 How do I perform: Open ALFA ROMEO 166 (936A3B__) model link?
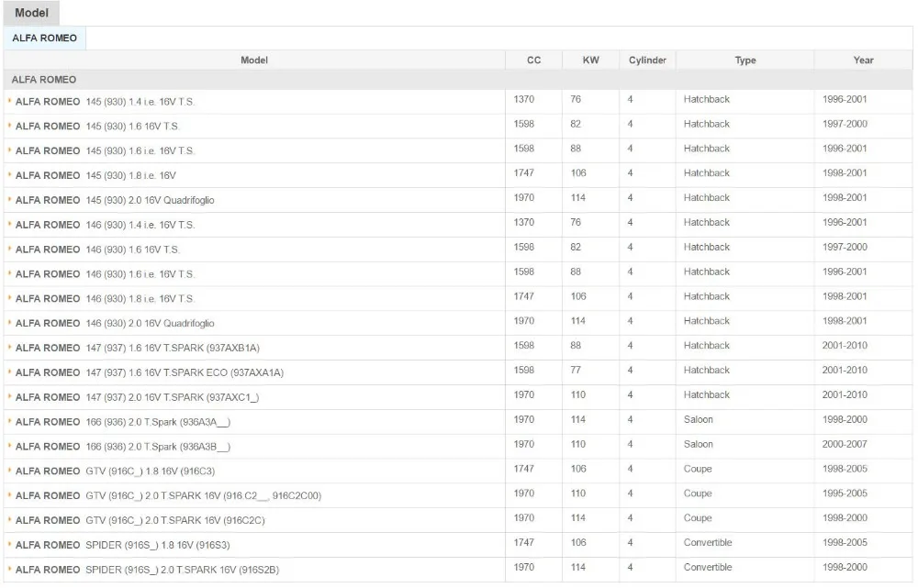pos(123,447)
